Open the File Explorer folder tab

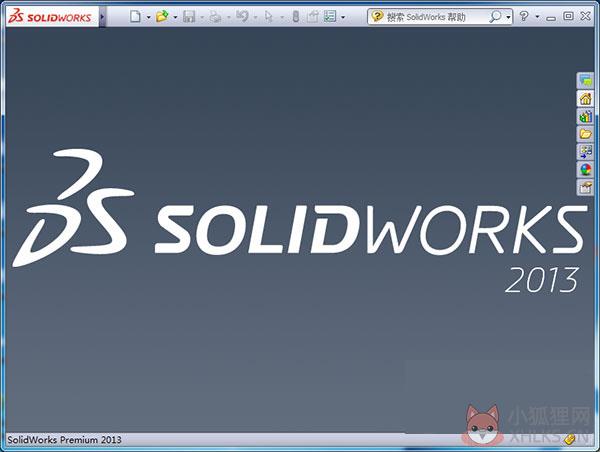(x=585, y=134)
